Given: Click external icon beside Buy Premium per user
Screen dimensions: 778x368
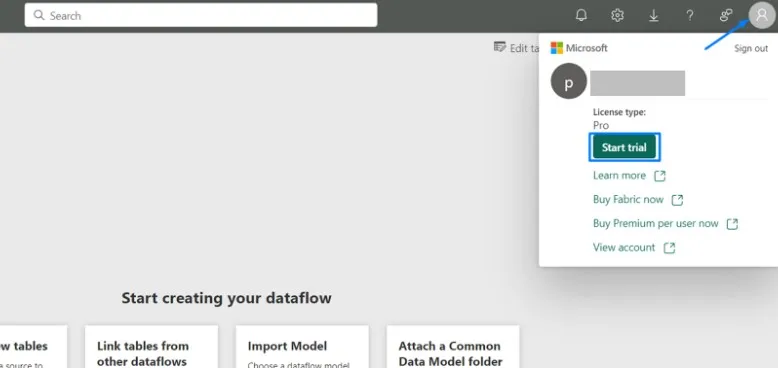Looking at the screenshot, I should [x=732, y=224].
